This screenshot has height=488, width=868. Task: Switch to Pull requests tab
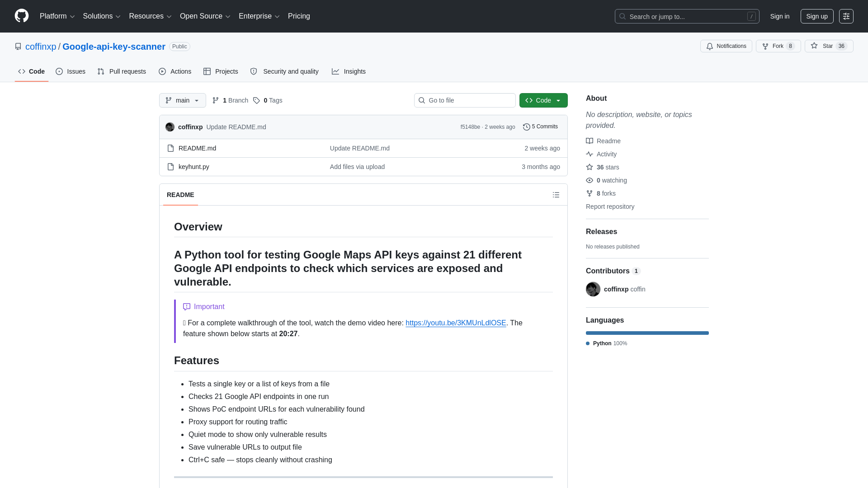122,71
